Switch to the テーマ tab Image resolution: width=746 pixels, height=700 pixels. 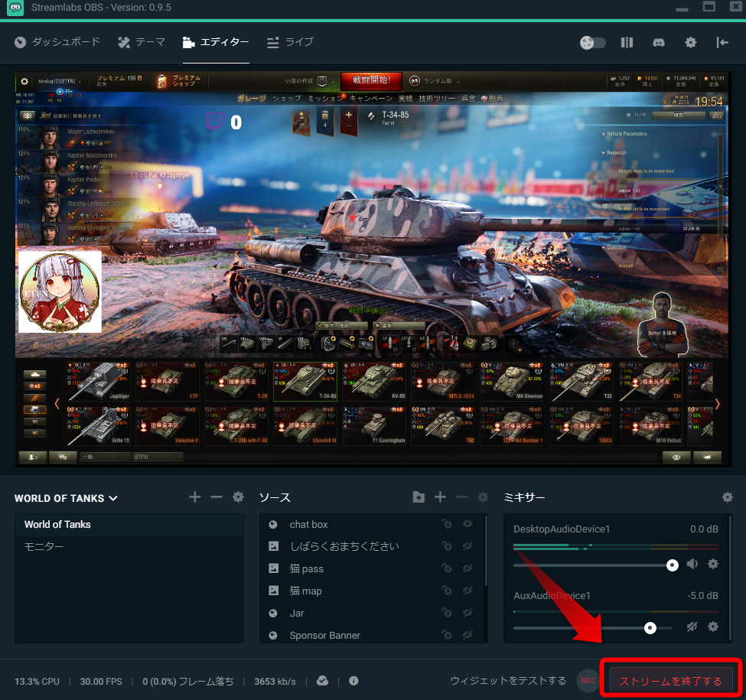(142, 42)
